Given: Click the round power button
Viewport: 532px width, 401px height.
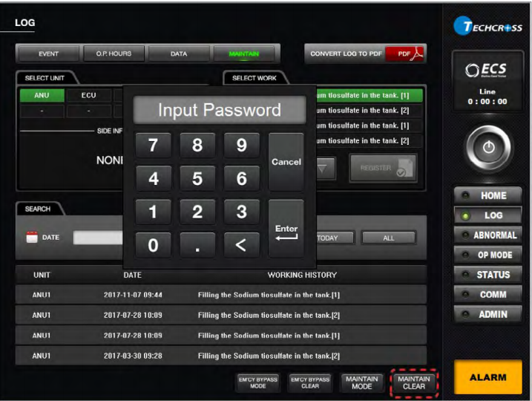Looking at the screenshot, I should click(x=488, y=147).
